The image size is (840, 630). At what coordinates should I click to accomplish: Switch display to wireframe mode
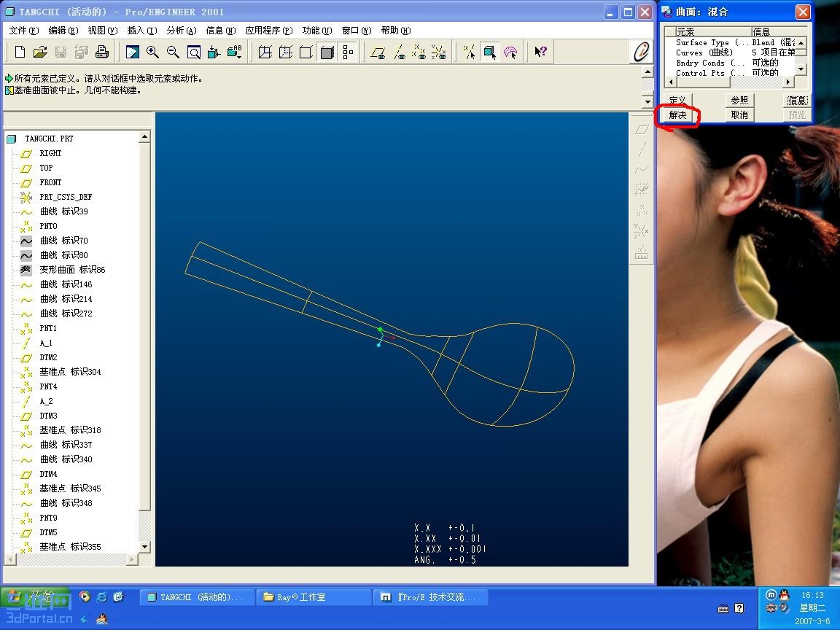pyautogui.click(x=265, y=52)
